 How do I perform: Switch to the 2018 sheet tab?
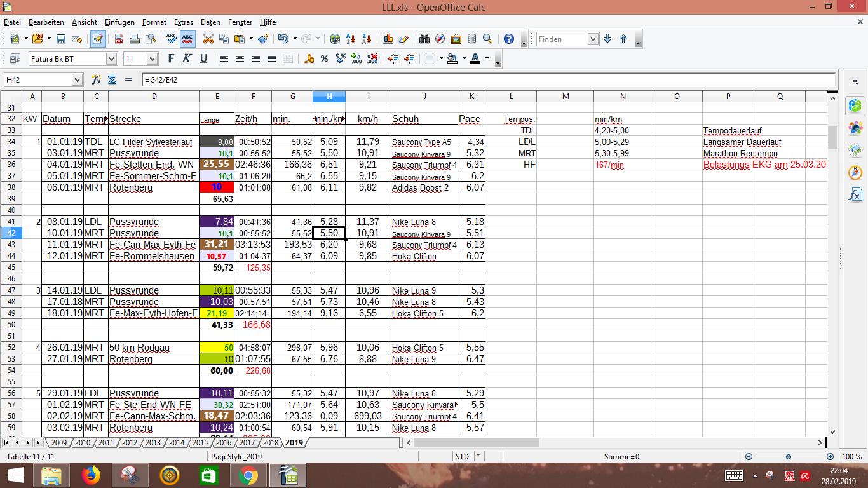click(270, 442)
